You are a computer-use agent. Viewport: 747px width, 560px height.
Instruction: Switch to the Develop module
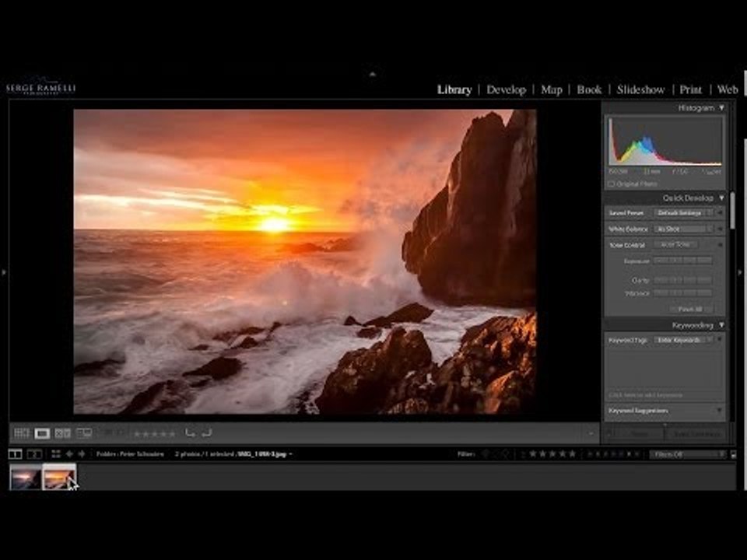pyautogui.click(x=506, y=89)
